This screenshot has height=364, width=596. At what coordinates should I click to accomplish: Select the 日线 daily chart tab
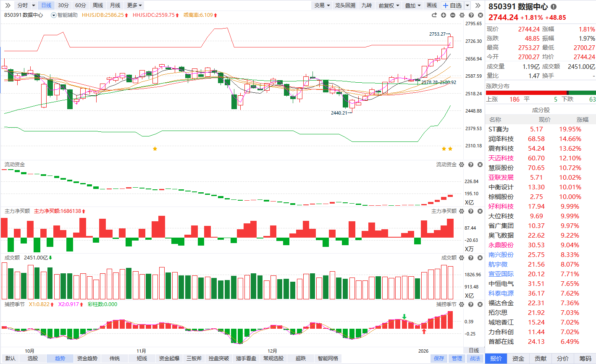[x=46, y=5]
